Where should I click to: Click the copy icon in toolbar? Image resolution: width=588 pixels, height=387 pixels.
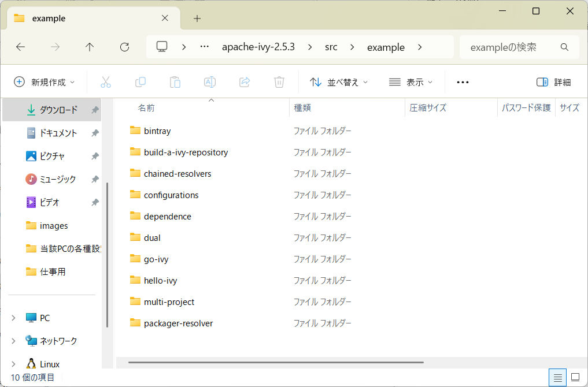[x=140, y=82]
